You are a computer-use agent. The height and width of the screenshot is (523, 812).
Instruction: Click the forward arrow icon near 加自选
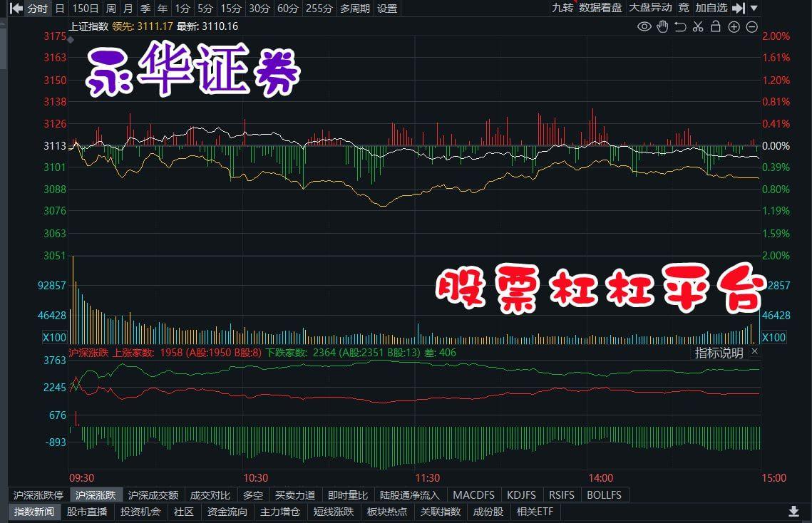(x=739, y=9)
